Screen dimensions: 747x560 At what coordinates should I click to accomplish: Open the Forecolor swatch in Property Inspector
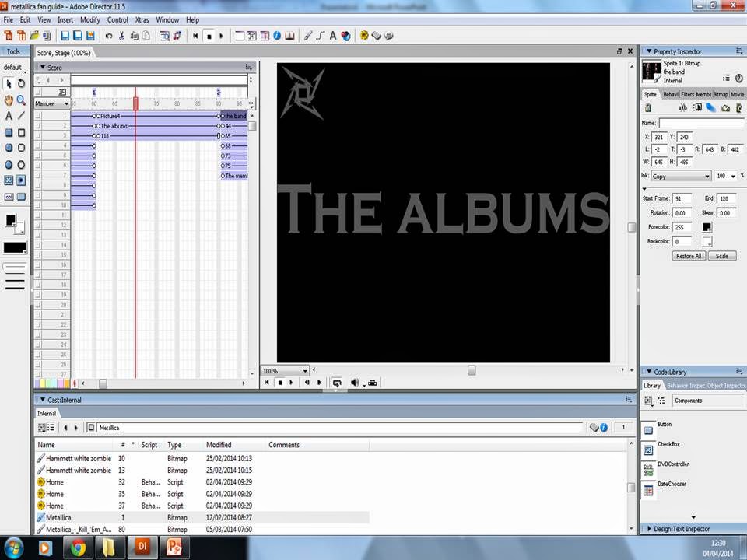[707, 227]
